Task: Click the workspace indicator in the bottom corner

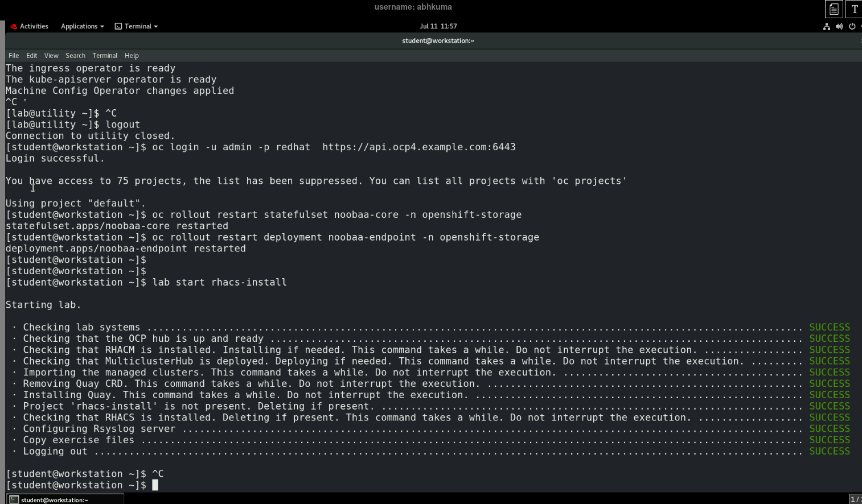Action: click(855, 499)
